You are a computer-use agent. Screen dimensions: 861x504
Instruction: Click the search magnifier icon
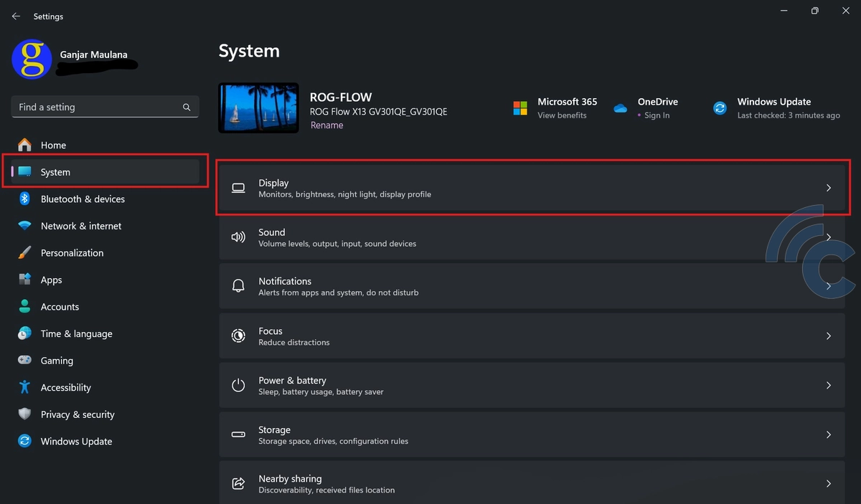tap(187, 107)
